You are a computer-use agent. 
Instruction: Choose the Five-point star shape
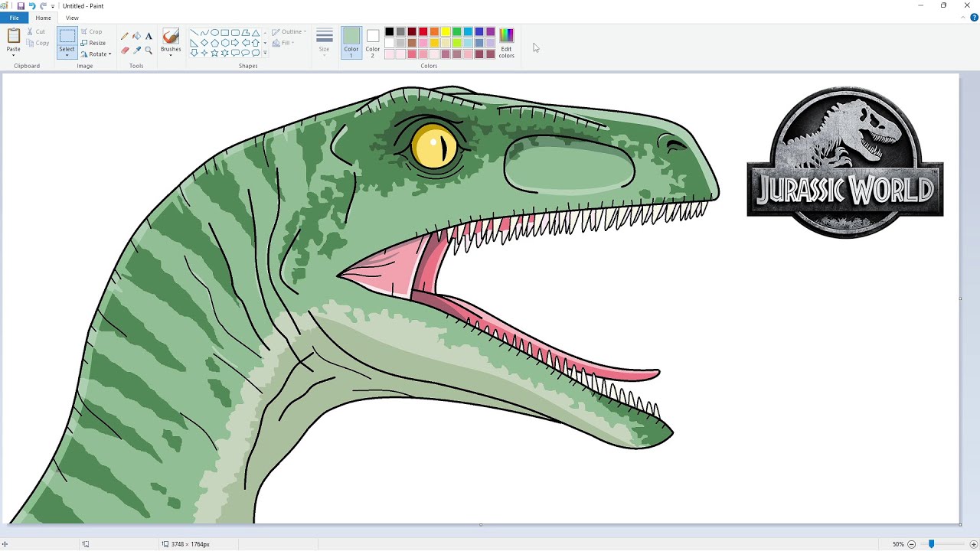[x=215, y=53]
